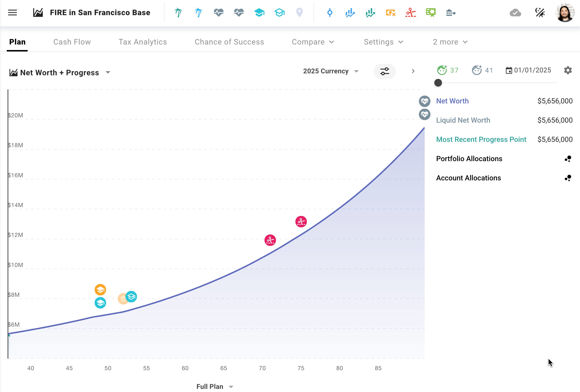Toggle the Net Worth series

pos(452,101)
